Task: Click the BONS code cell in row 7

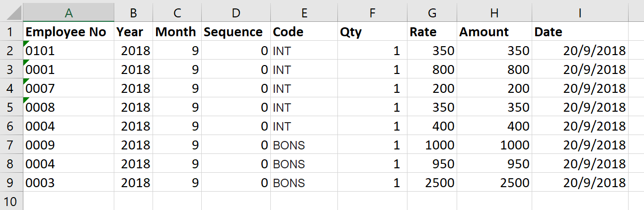Action: (x=304, y=145)
